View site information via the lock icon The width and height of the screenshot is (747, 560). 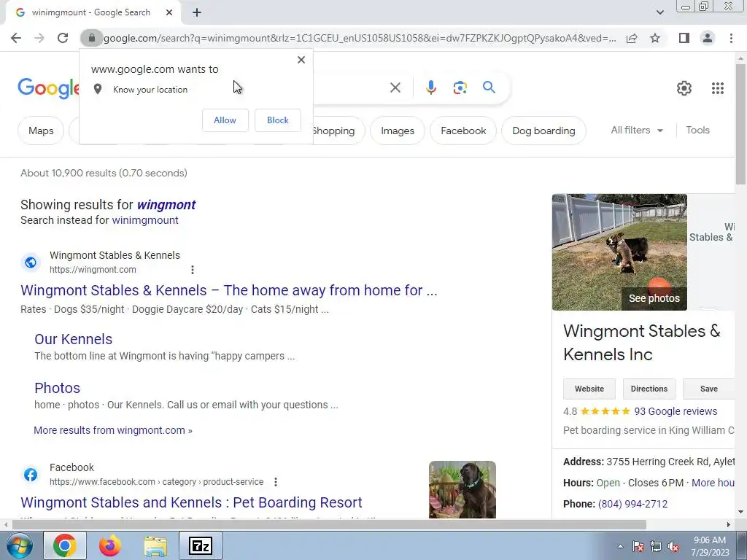click(91, 38)
